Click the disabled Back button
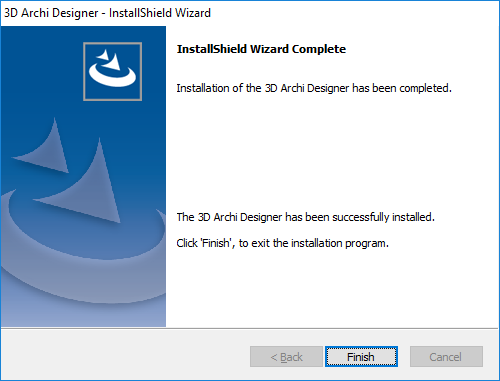Screen dimensions: 500x381 286,357
